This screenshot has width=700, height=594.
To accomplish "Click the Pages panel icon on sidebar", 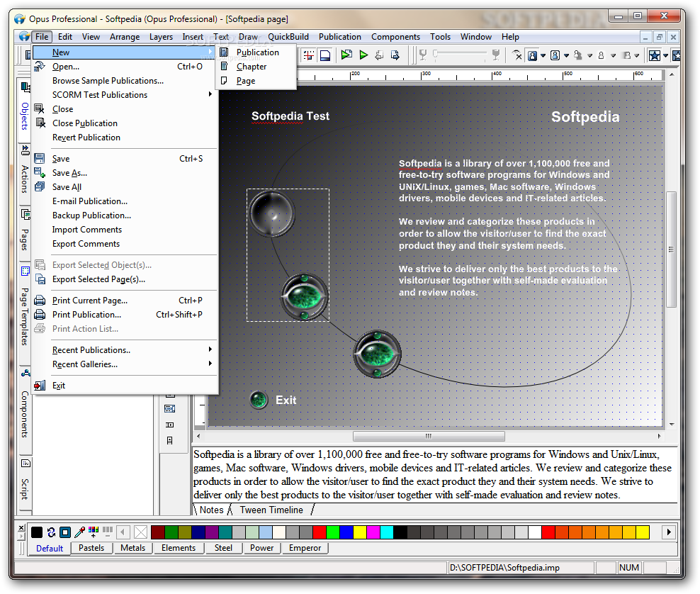I will 26,215.
